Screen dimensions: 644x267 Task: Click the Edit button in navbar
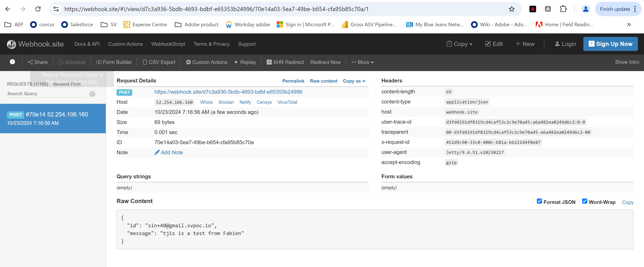(x=494, y=44)
